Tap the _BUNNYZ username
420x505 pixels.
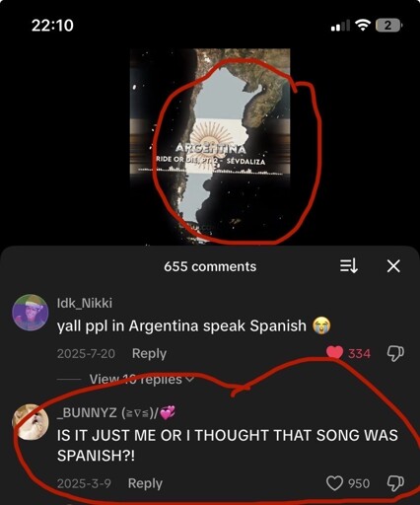(116, 412)
